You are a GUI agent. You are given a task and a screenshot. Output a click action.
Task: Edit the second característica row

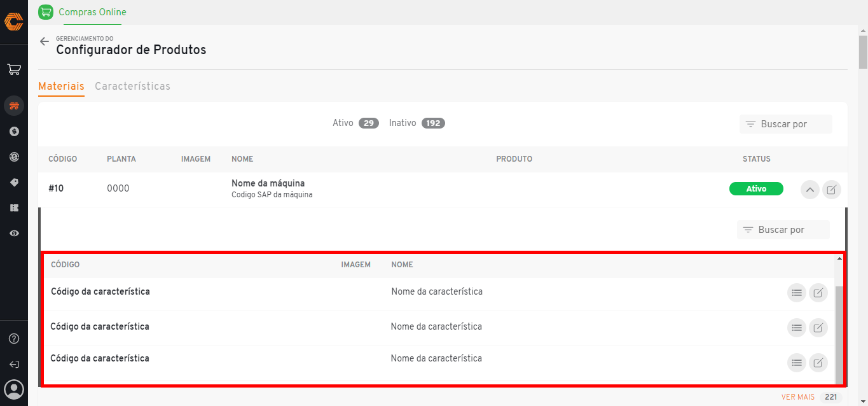tap(818, 328)
